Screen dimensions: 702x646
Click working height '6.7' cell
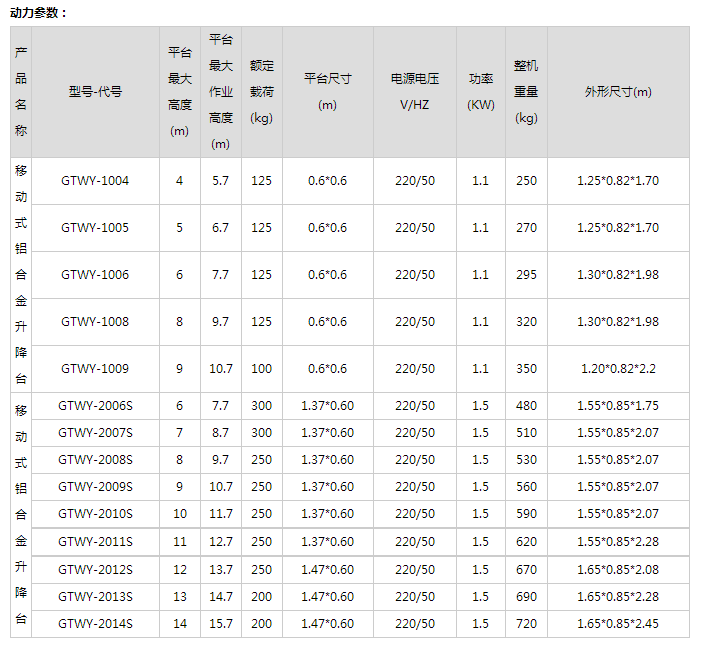(220, 228)
